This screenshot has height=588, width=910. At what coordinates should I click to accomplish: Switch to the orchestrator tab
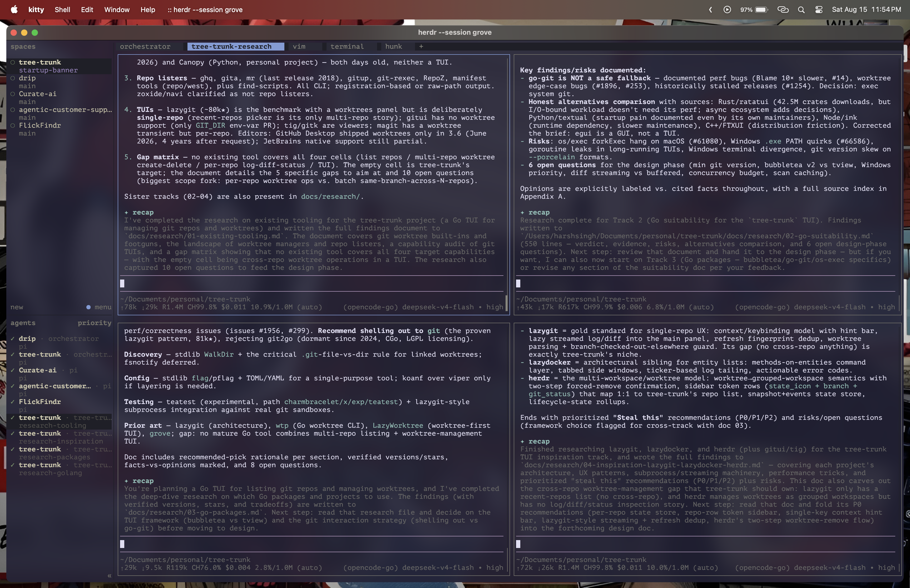(x=145, y=47)
